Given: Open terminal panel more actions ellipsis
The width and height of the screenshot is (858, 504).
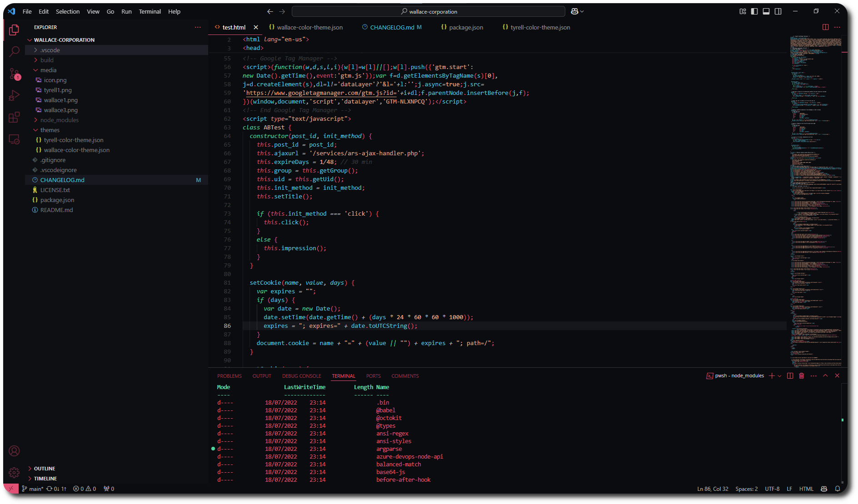Looking at the screenshot, I should [x=813, y=376].
